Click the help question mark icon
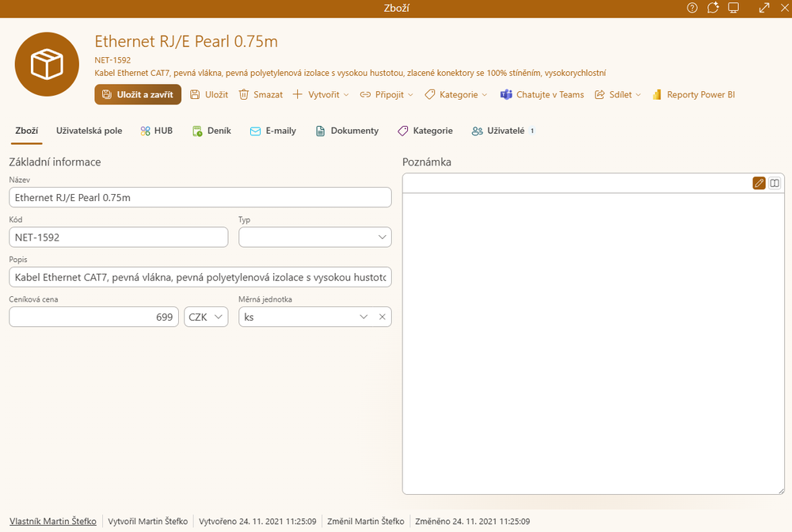The image size is (792, 532). [692, 8]
